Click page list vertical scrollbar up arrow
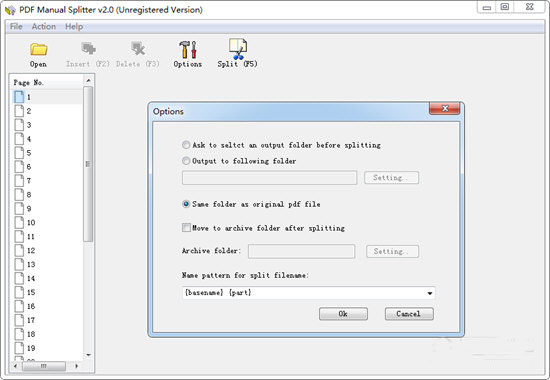The width and height of the screenshot is (550, 380). click(x=88, y=81)
